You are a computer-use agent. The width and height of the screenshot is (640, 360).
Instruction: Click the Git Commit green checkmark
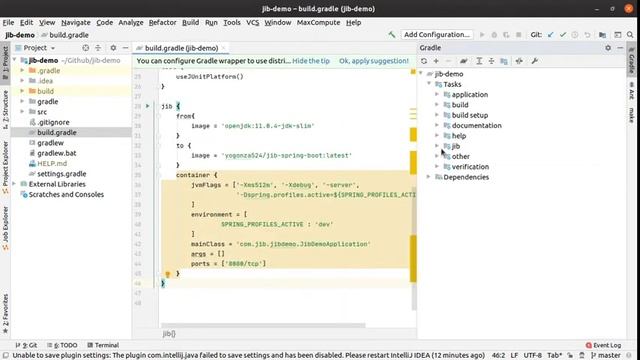tap(563, 35)
